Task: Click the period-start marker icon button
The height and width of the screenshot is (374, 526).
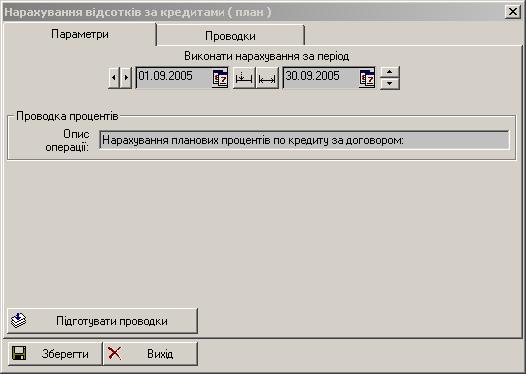Action: point(244,78)
